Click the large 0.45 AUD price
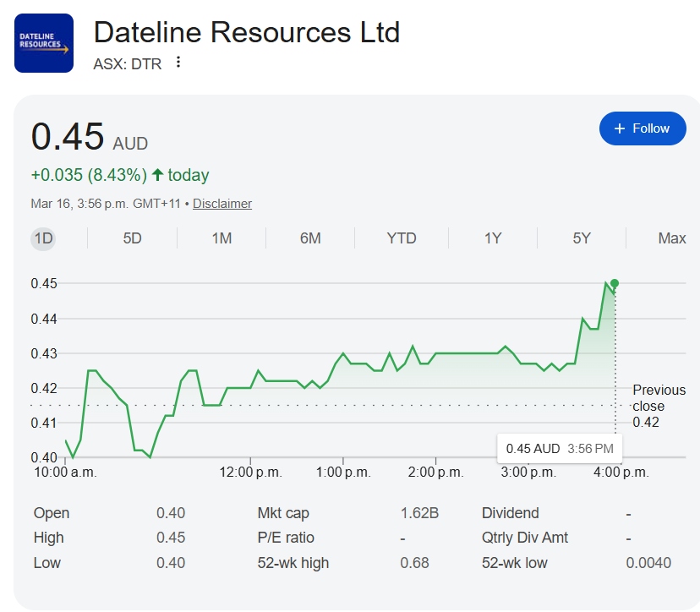The width and height of the screenshot is (700, 612). (x=90, y=137)
